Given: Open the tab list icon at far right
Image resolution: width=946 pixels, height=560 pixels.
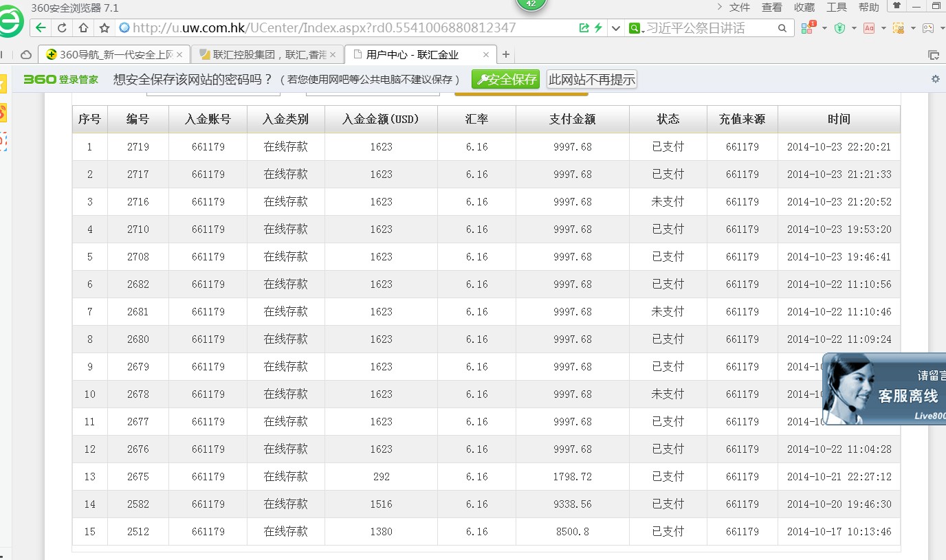Looking at the screenshot, I should 934,55.
